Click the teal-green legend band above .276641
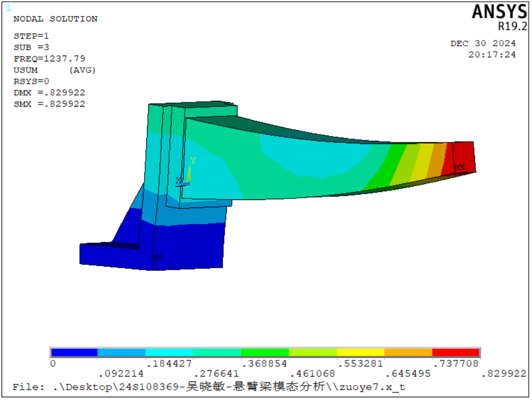Screen dimensions: 532x400 coord(217,353)
